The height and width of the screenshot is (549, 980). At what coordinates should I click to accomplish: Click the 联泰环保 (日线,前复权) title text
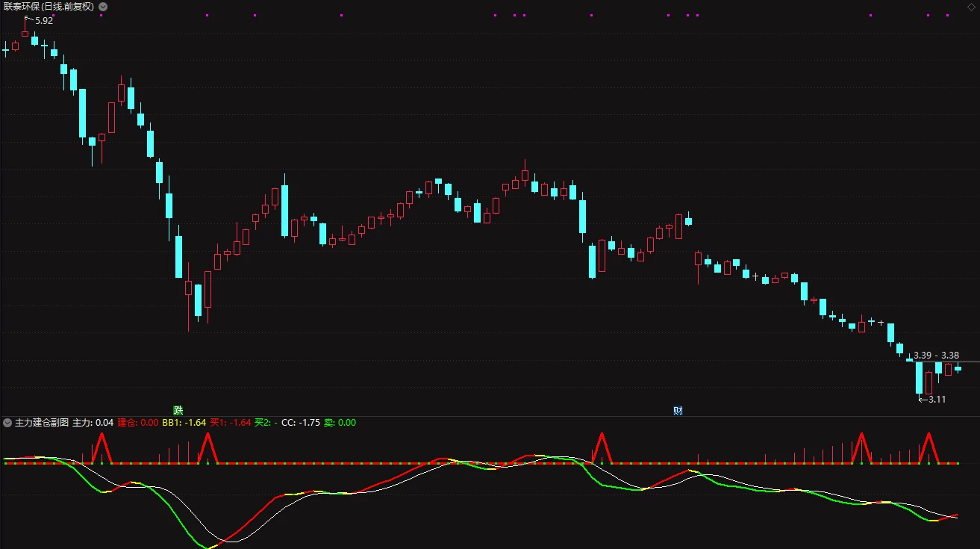tap(49, 6)
